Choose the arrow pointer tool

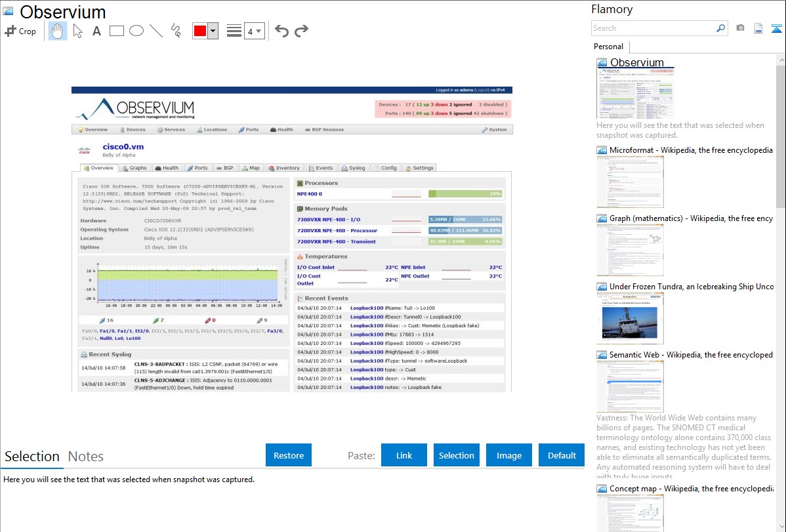pos(77,31)
